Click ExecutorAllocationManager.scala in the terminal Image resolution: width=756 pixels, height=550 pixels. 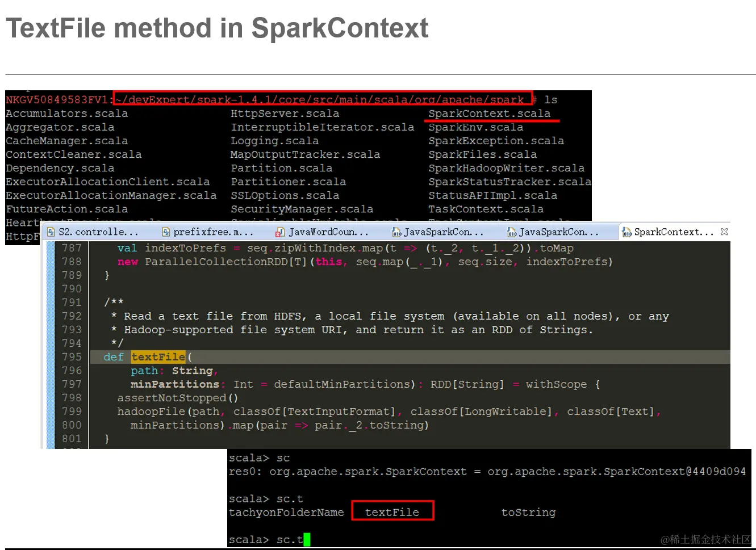111,195
